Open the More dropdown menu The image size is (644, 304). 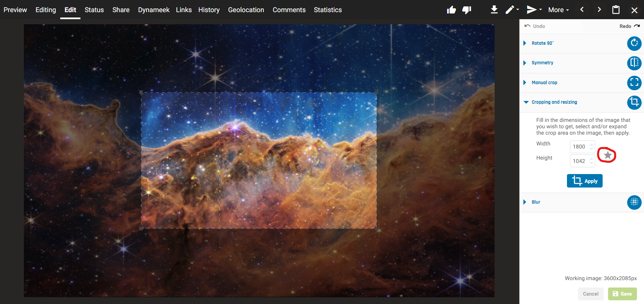(x=558, y=10)
